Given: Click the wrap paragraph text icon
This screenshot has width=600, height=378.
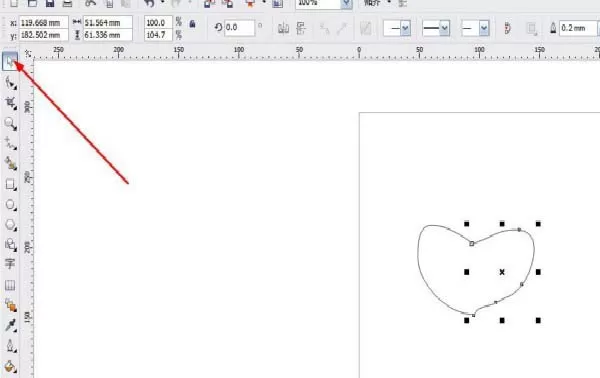Looking at the screenshot, I should (532, 28).
